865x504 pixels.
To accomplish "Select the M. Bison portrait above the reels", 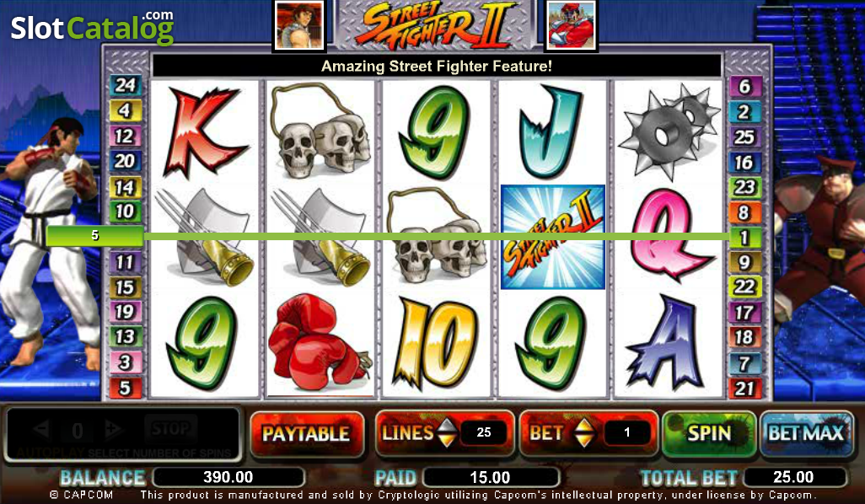I will [x=572, y=25].
